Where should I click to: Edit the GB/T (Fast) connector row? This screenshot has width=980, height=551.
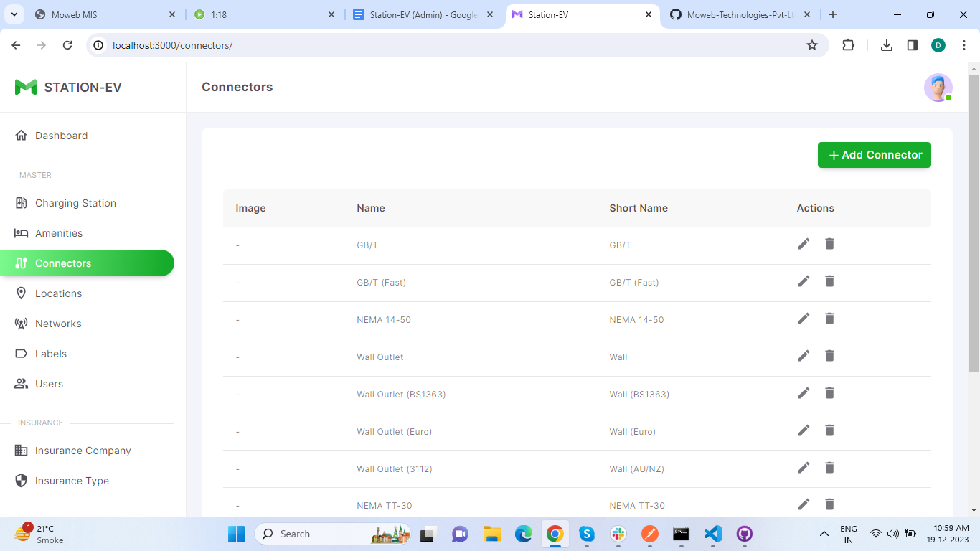click(x=804, y=281)
